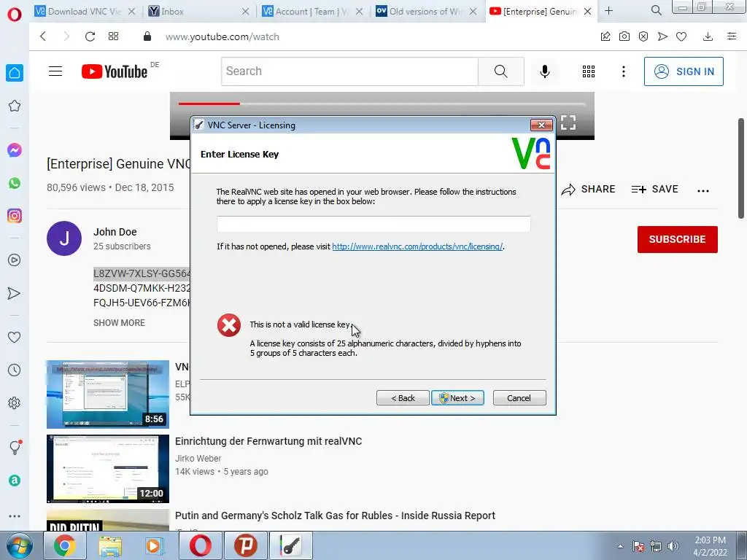Open YouTube settings three-dots menu

click(x=623, y=71)
